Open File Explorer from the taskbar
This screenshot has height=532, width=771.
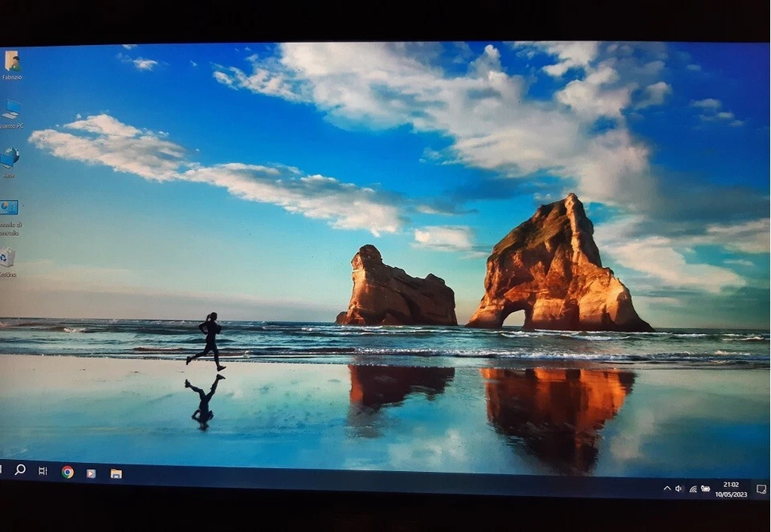116,473
